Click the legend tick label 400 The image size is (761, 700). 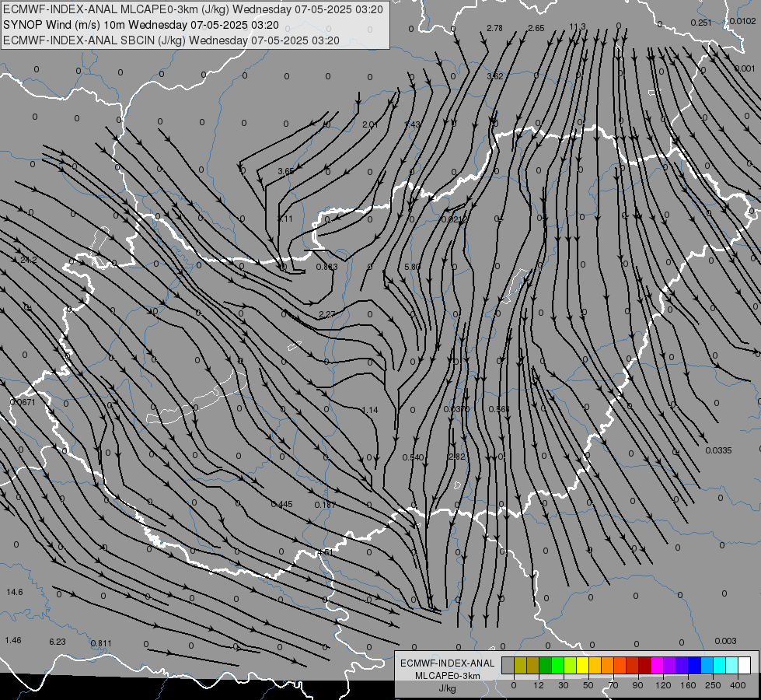[x=738, y=685]
